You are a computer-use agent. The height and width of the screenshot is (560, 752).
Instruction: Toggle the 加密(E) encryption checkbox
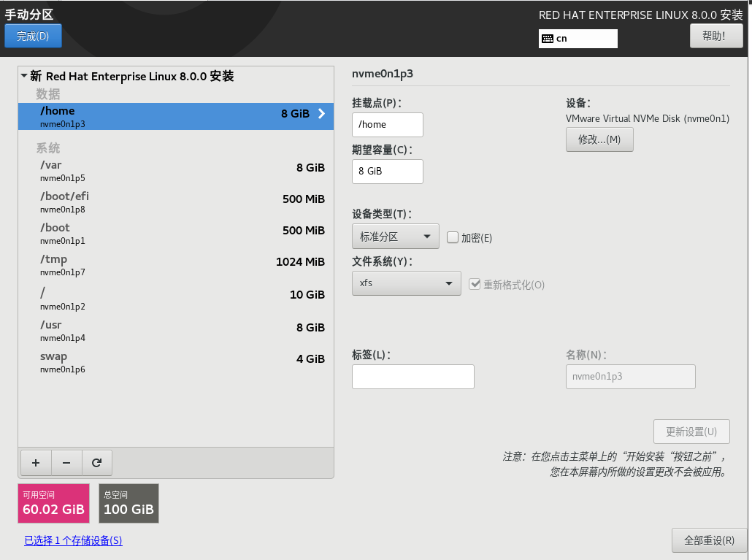pyautogui.click(x=452, y=237)
